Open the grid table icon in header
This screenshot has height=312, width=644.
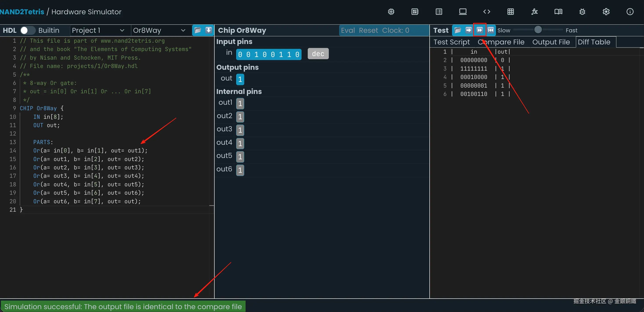(x=510, y=12)
